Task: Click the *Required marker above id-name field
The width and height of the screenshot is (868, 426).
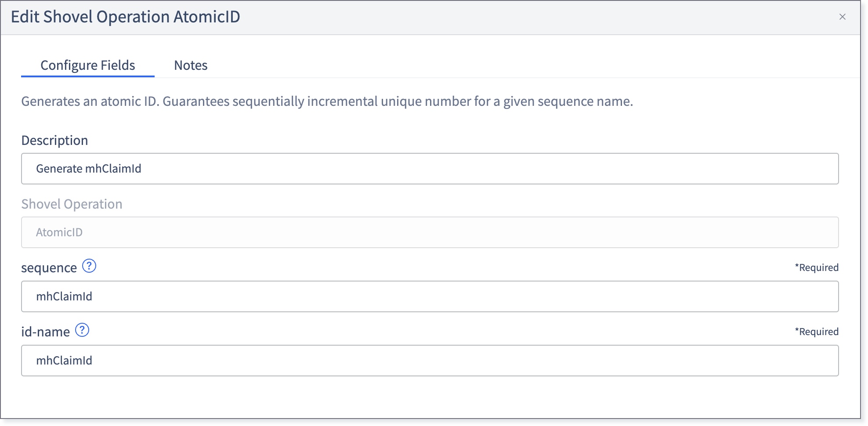Action: pyautogui.click(x=817, y=332)
